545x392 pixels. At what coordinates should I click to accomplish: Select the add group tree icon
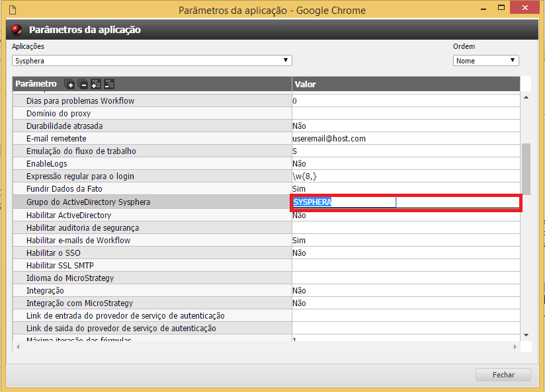(96, 84)
